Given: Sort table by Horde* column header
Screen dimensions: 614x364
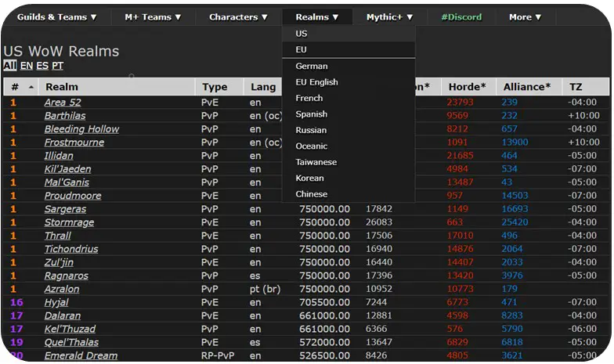Looking at the screenshot, I should 468,87.
